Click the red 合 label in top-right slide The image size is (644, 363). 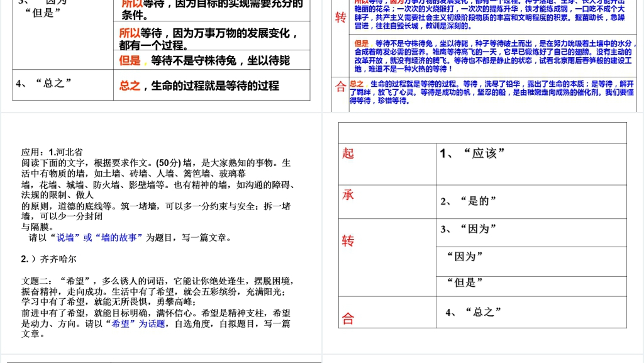[341, 86]
